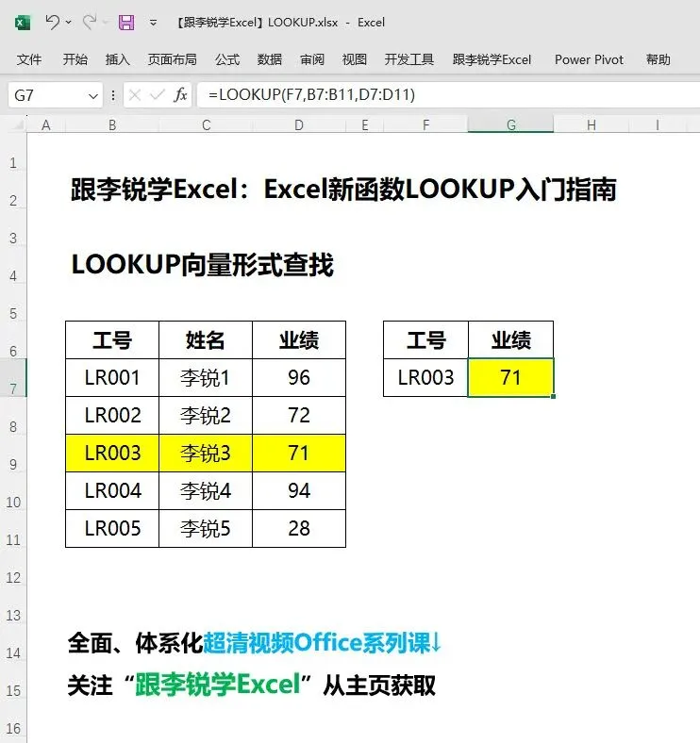Select cell with value 72

pyautogui.click(x=299, y=415)
